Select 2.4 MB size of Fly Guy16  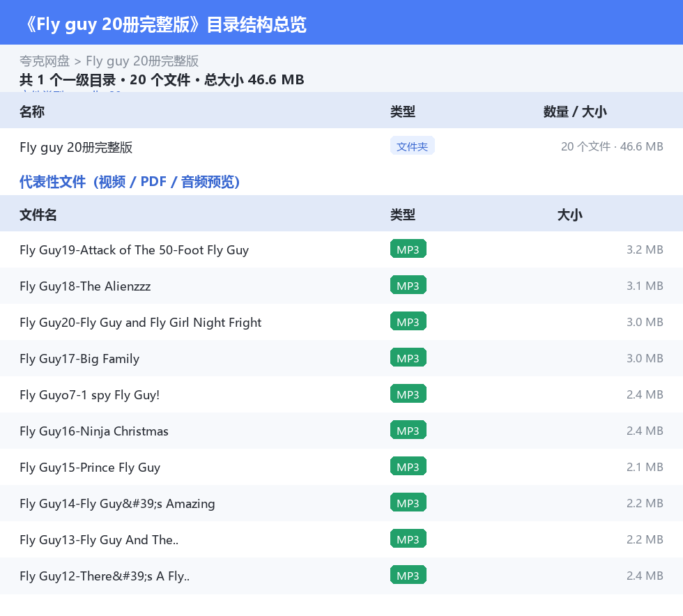tap(645, 431)
